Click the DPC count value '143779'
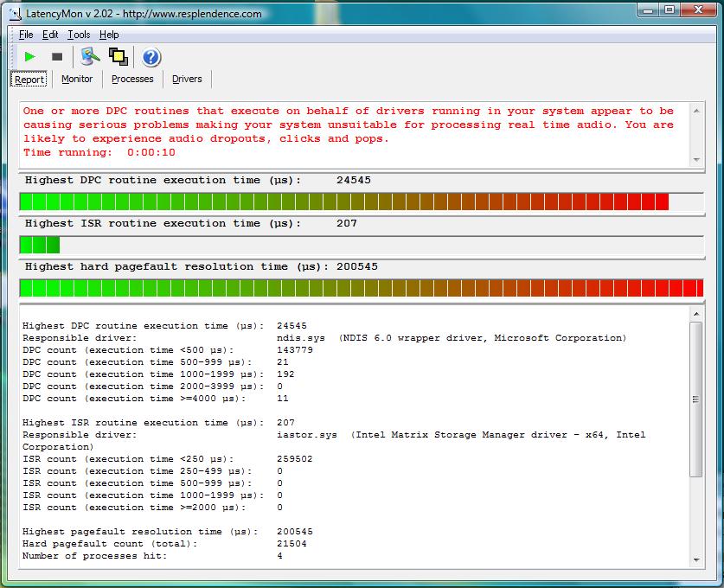This screenshot has height=588, width=724. click(x=295, y=350)
